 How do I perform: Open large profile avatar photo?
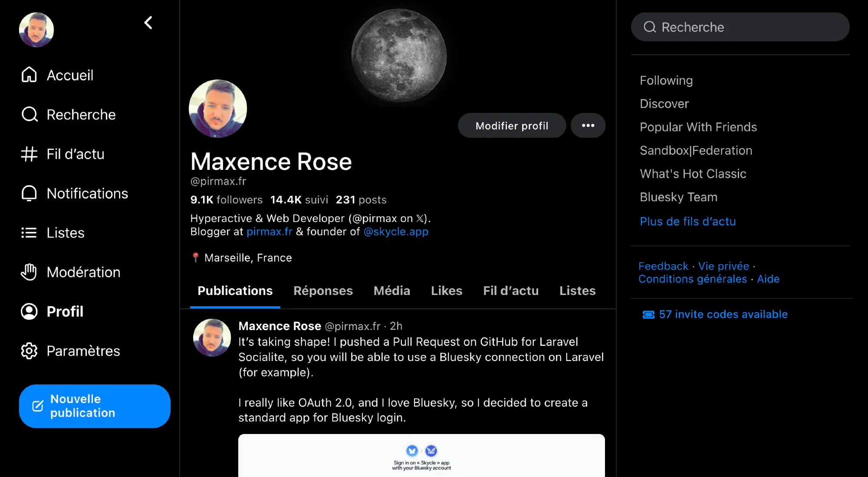point(218,109)
